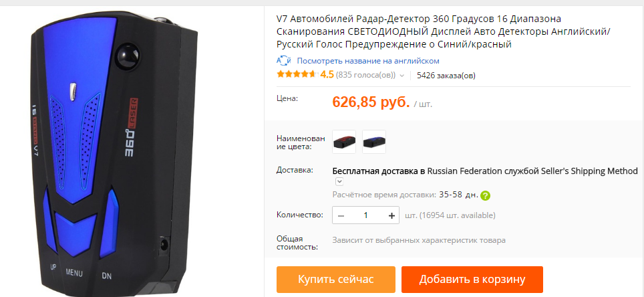
Task: Open the delivery time help question mark
Action: (x=485, y=195)
